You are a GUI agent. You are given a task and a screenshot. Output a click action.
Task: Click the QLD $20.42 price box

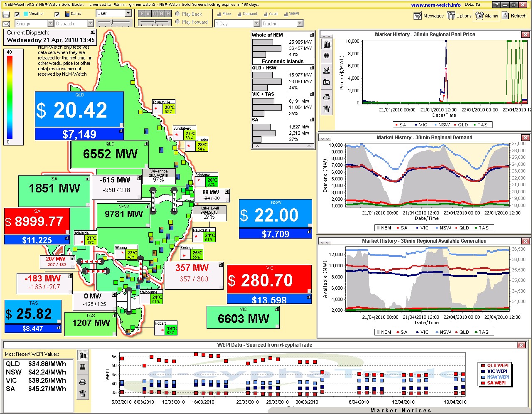pos(79,110)
